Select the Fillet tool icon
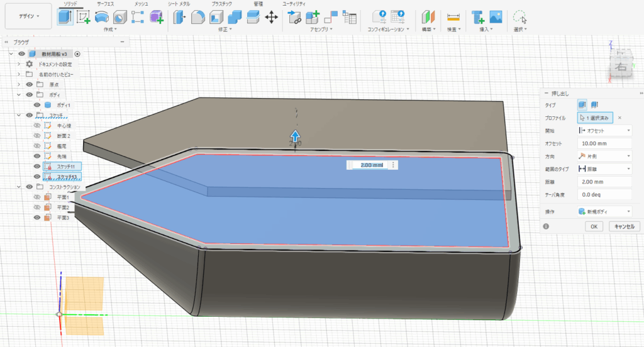The width and height of the screenshot is (644, 347). pos(198,17)
